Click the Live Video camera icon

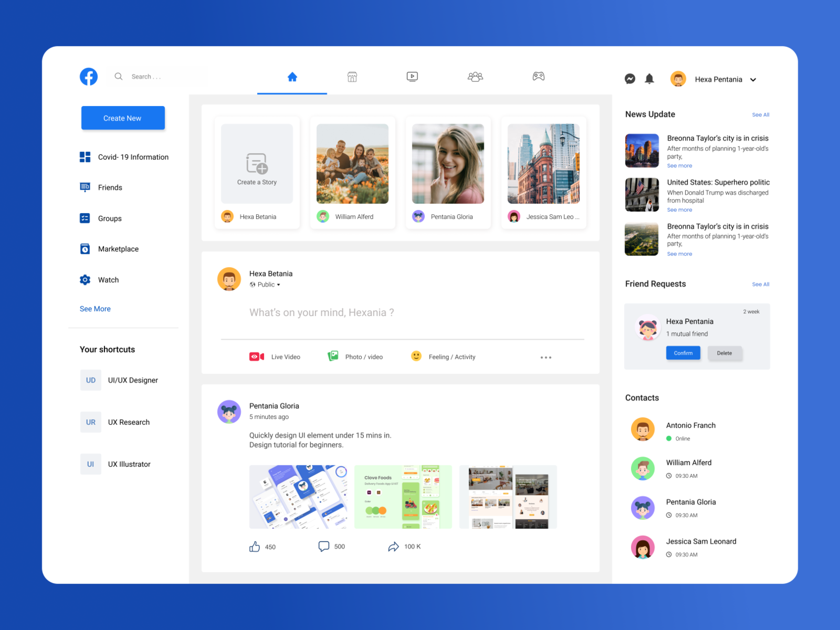click(256, 356)
